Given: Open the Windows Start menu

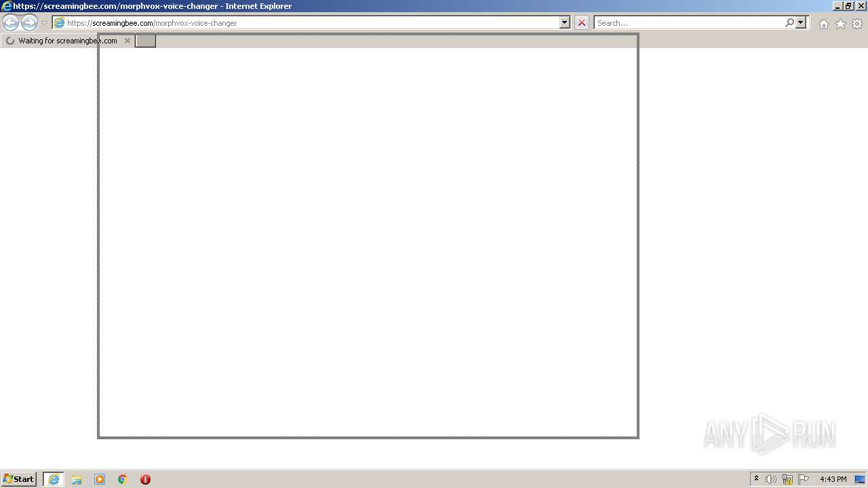Looking at the screenshot, I should 18,479.
